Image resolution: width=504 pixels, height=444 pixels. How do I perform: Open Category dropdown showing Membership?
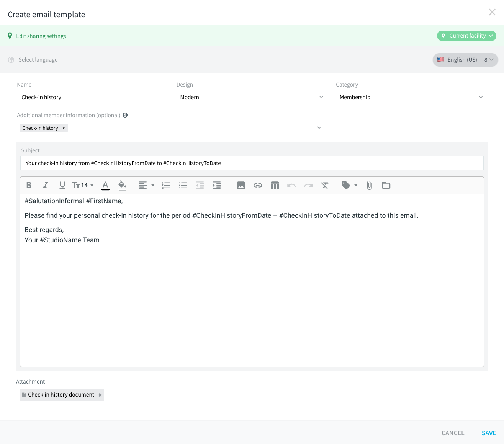coord(411,97)
